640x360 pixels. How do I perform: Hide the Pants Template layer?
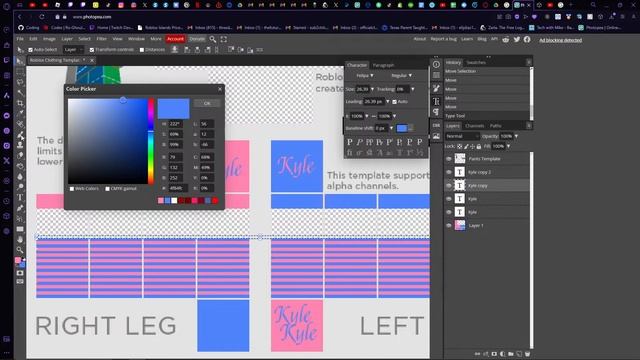[449, 159]
